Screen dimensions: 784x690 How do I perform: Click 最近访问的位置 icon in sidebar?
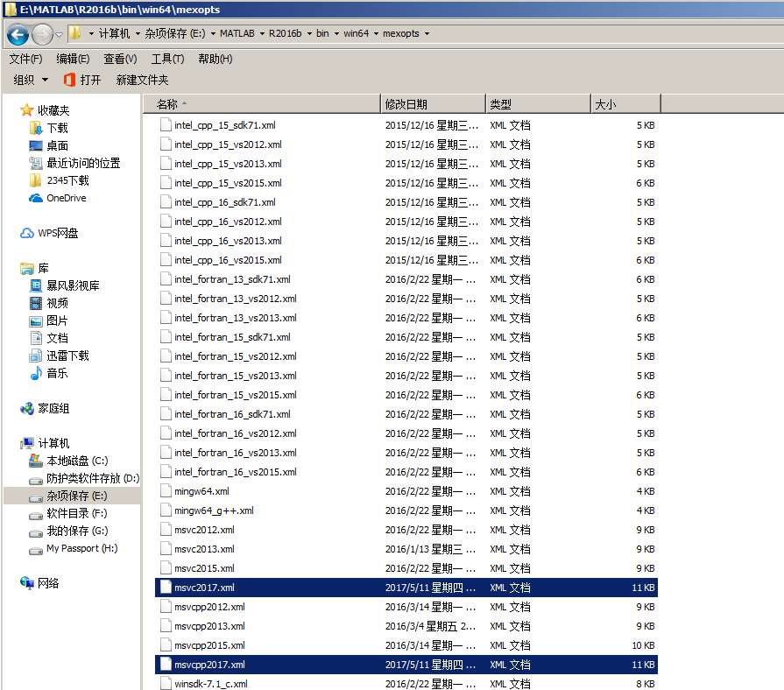(x=36, y=163)
